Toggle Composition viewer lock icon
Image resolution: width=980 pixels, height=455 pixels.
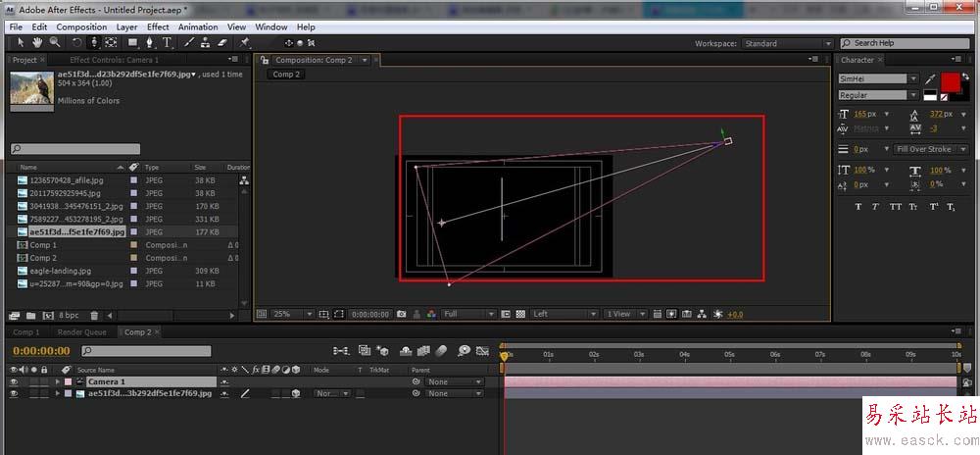(x=265, y=60)
